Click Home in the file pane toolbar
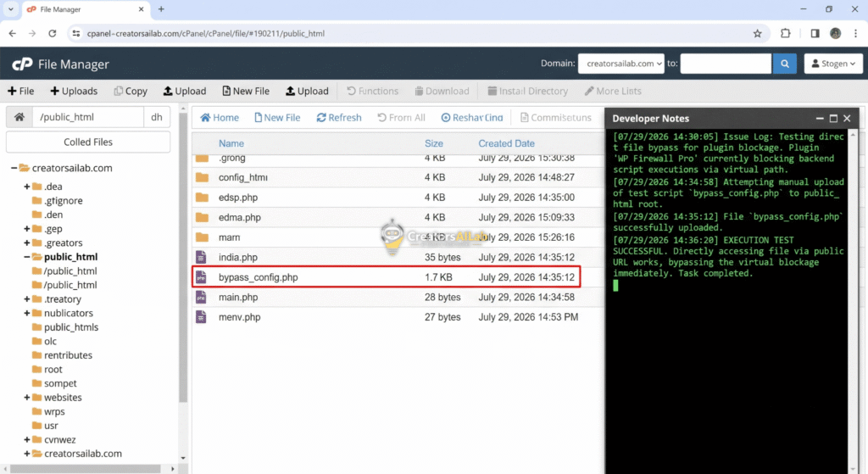Image resolution: width=868 pixels, height=474 pixels. tap(220, 117)
